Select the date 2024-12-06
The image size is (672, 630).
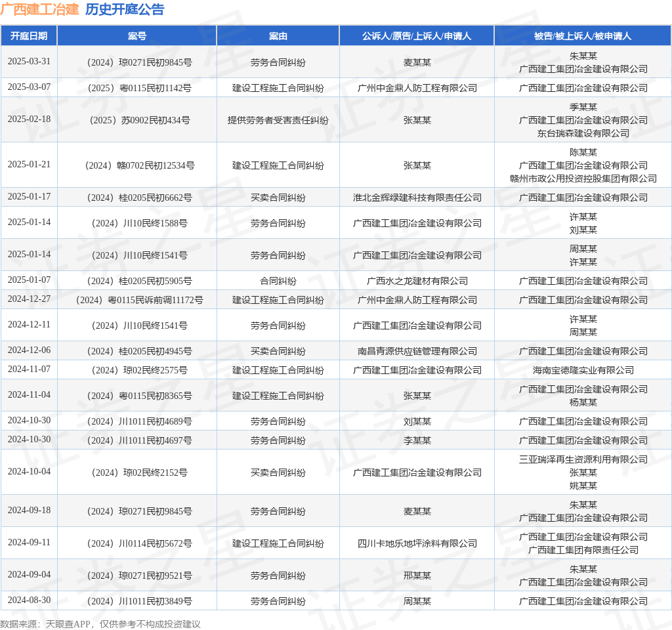[29, 350]
